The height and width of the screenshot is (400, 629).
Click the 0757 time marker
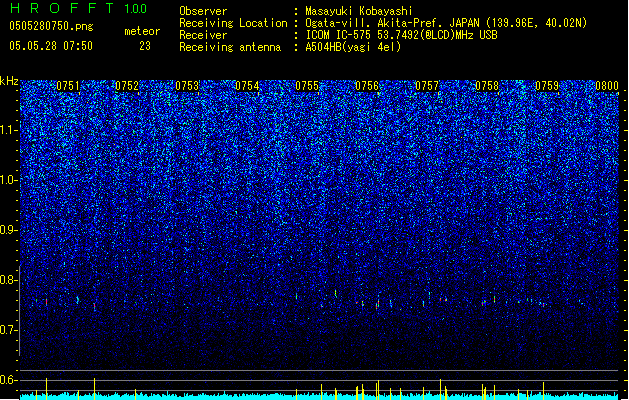[x=427, y=86]
